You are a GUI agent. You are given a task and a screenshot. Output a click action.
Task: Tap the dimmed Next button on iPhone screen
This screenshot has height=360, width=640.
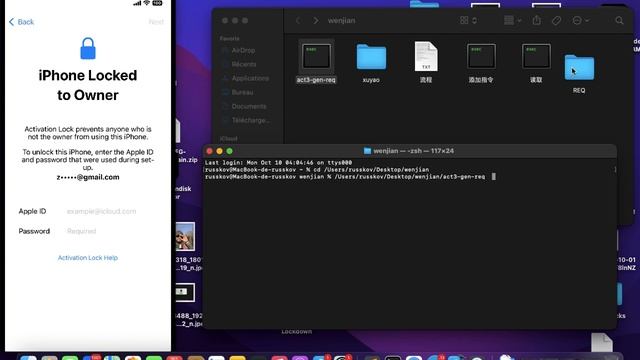[x=156, y=22]
